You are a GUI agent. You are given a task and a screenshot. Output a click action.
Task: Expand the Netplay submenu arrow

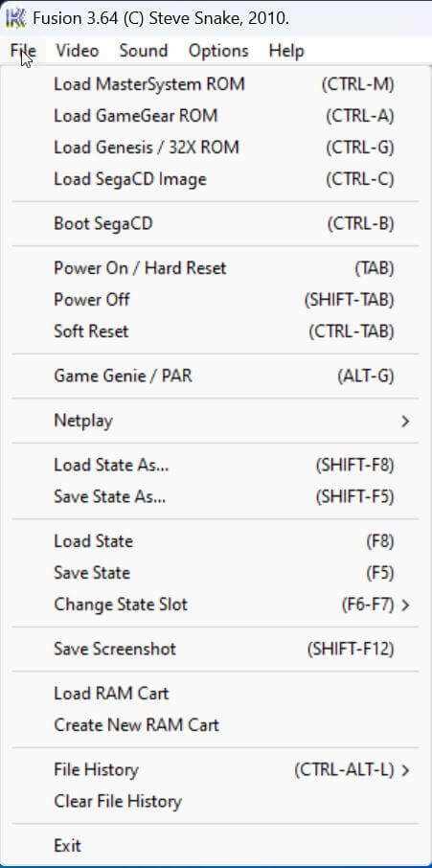(405, 422)
